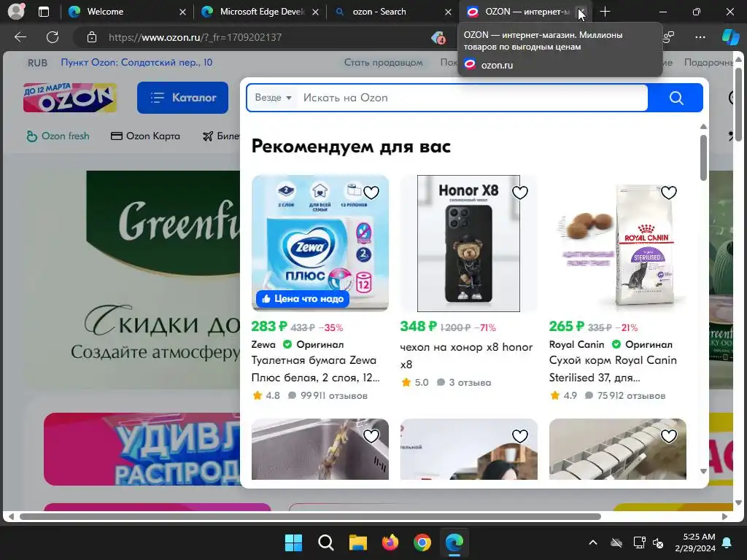Click the Искать на Ozon search field

coord(472,98)
